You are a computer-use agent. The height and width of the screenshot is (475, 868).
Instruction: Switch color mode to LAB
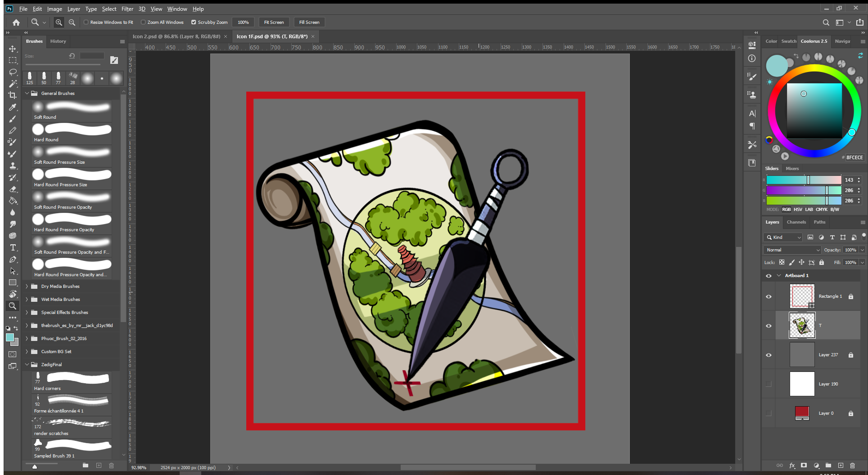click(809, 209)
